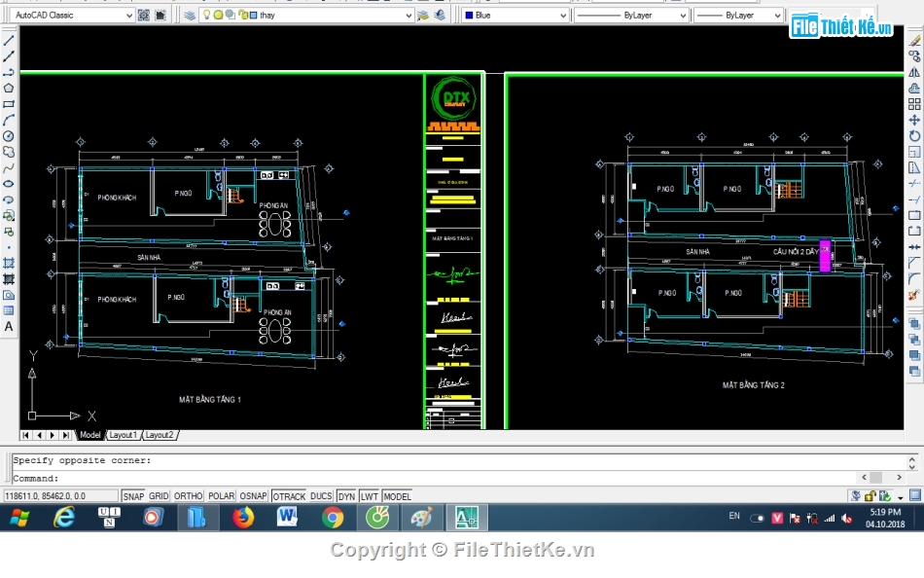The height and width of the screenshot is (578, 924).
Task: Select the Extend tool
Action: click(x=914, y=199)
